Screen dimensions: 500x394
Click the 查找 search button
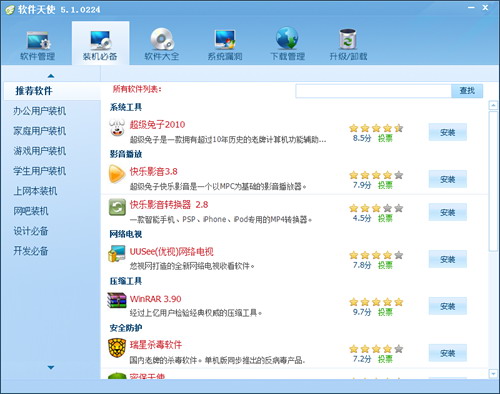pyautogui.click(x=467, y=91)
